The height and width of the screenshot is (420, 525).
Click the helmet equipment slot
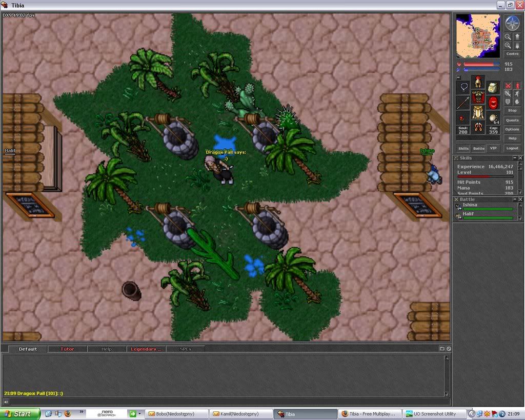coord(478,82)
